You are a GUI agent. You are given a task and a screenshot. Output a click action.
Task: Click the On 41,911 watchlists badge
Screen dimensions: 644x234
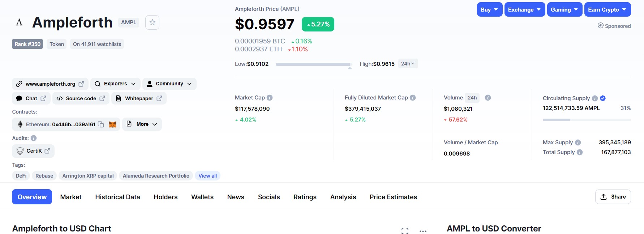[x=97, y=44]
